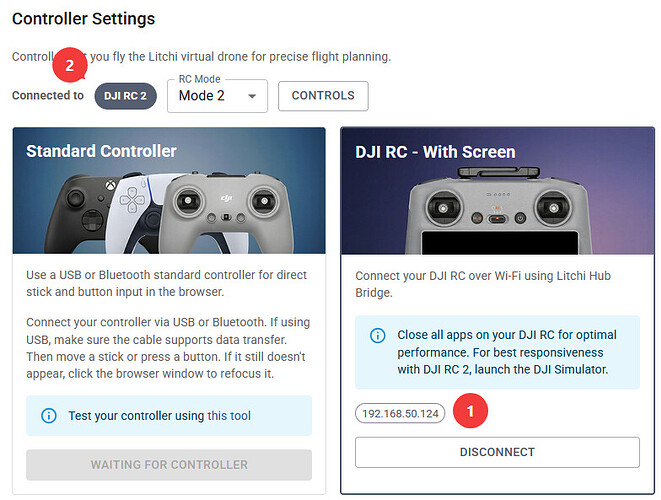Open the 'this tool' controller test link
Image resolution: width=661 pixels, height=500 pixels.
(229, 416)
